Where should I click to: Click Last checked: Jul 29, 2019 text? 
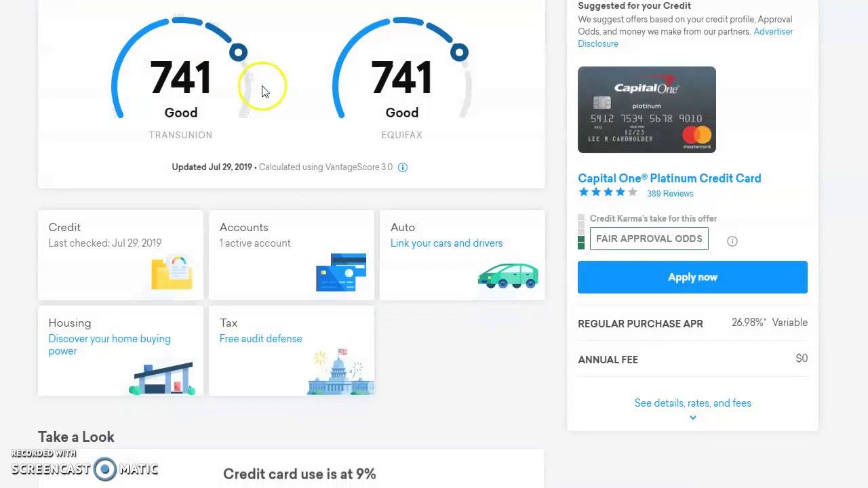tap(105, 243)
